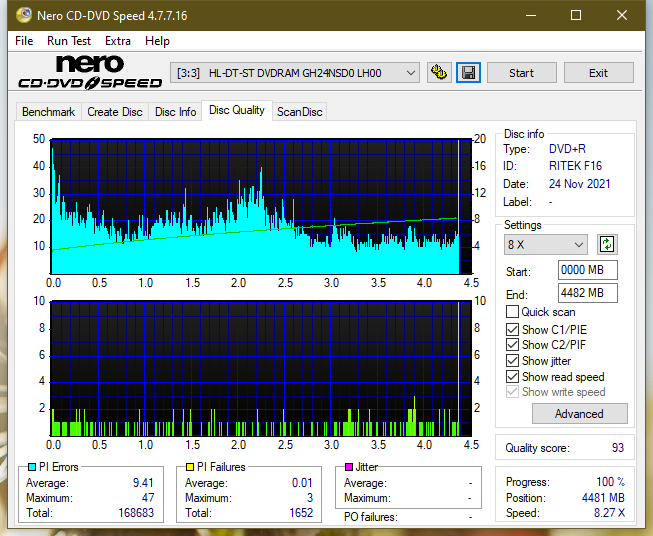Open the Advanced settings button
Image resolution: width=653 pixels, height=536 pixels.
[579, 414]
